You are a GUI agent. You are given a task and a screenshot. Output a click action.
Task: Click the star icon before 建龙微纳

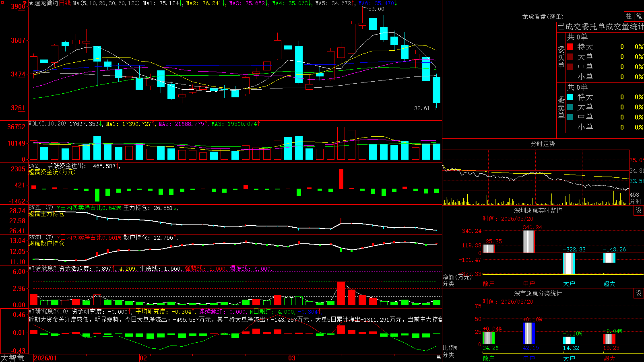[x=31, y=3]
